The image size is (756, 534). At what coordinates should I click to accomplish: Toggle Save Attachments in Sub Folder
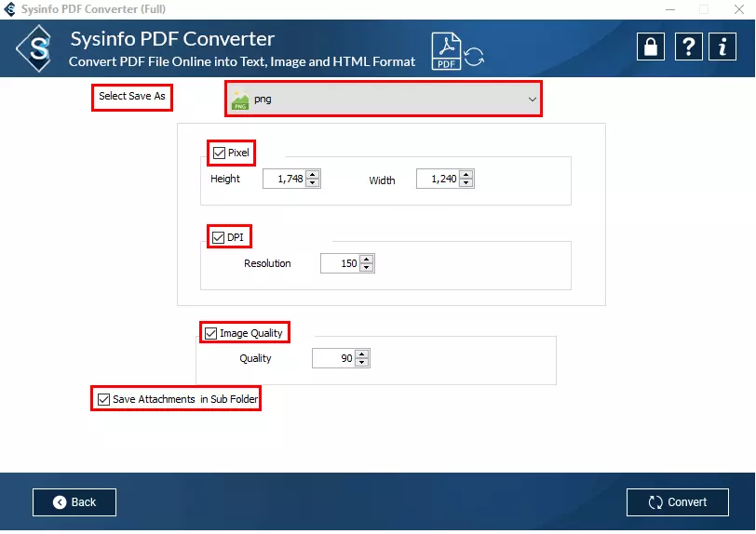tap(103, 399)
